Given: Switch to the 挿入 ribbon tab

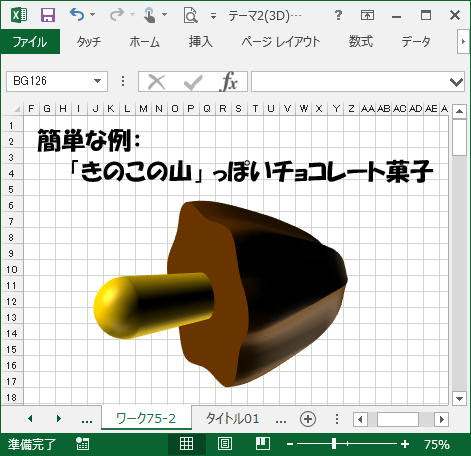Looking at the screenshot, I should click(200, 42).
